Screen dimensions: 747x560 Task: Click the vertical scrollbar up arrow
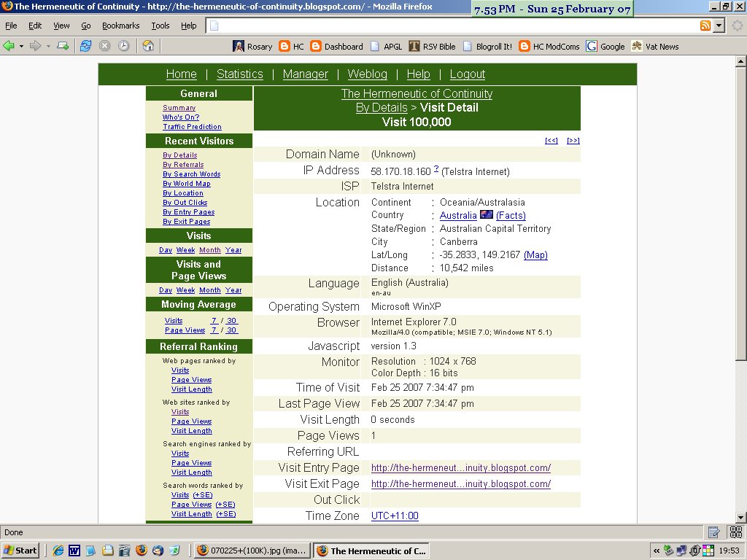740,61
